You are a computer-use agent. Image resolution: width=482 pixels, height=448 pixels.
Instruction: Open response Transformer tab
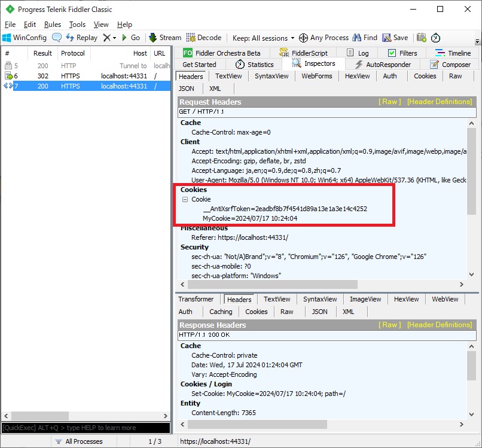196,299
